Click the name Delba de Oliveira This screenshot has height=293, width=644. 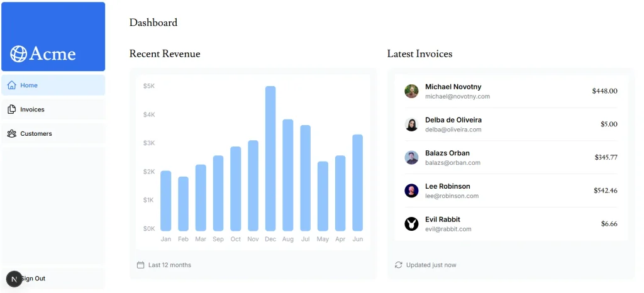point(453,120)
